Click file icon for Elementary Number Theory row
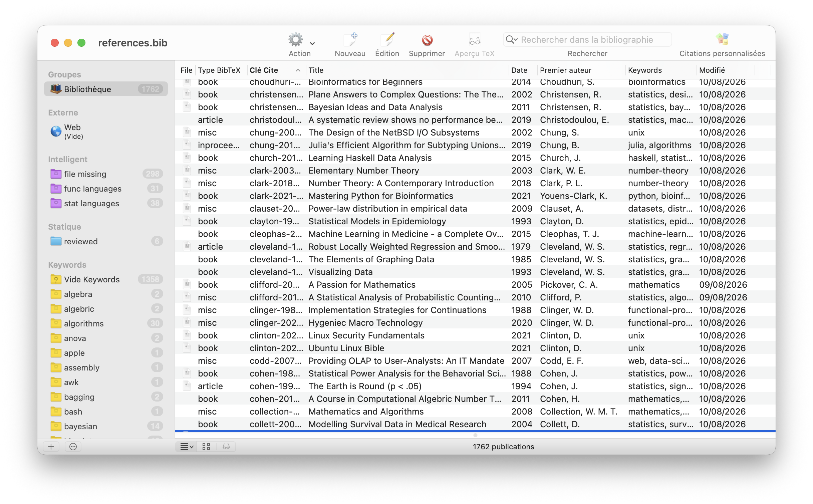Viewport: 813px width, 504px height. point(187,170)
